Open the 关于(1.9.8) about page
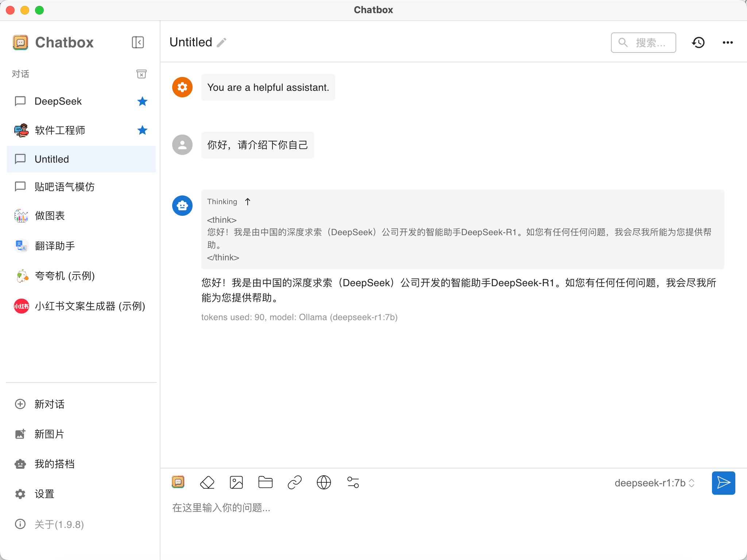This screenshot has width=747, height=560. 81,524
